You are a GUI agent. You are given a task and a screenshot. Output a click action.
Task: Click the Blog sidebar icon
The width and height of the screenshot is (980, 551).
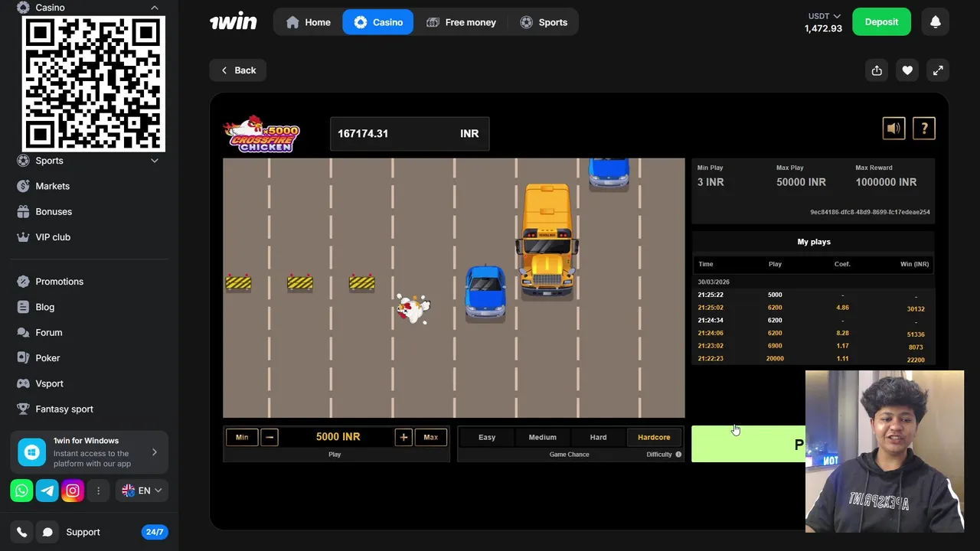coord(23,307)
